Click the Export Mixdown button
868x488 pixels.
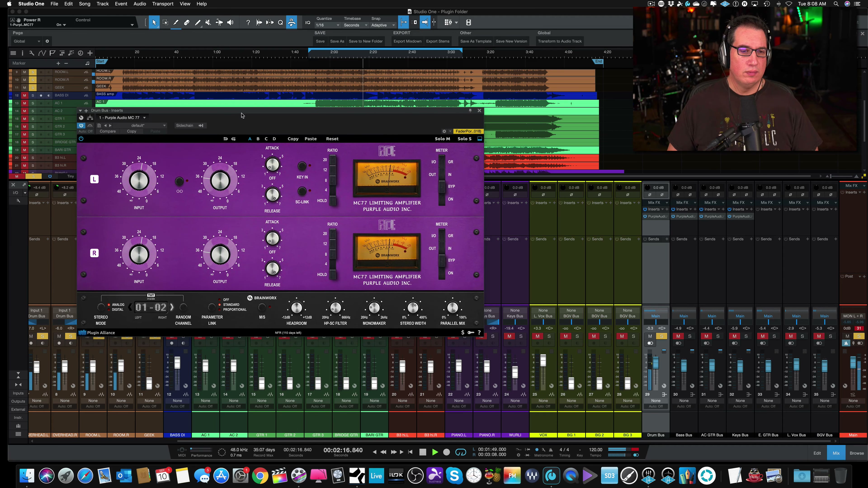[407, 41]
